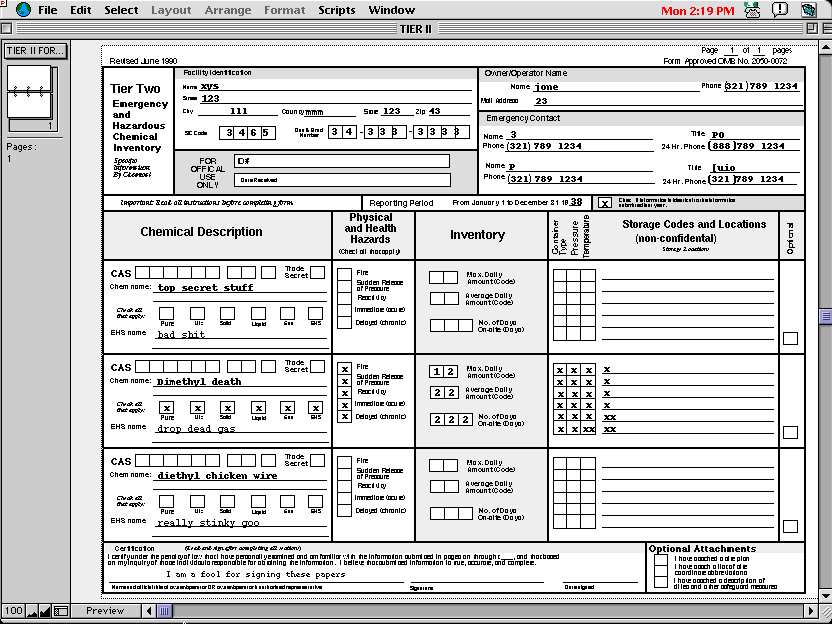Click the 'Tier Two' form title
The image size is (832, 624).
click(x=135, y=89)
